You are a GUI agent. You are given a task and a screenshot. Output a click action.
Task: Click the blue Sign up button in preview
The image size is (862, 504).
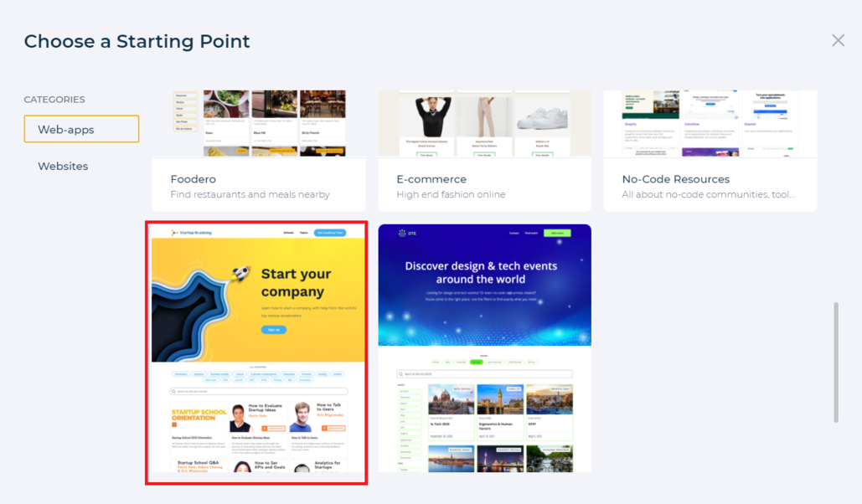pos(274,330)
